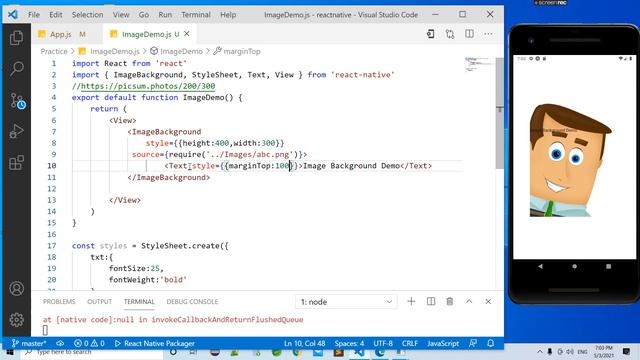Open the Windows Start button

coord(9,352)
